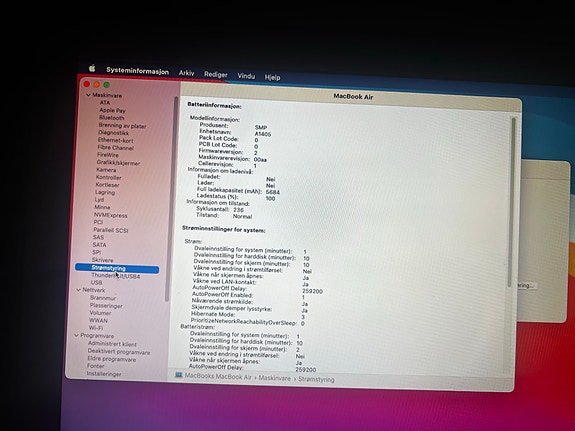Click the Strøminnstillinger for system heading

224,229
